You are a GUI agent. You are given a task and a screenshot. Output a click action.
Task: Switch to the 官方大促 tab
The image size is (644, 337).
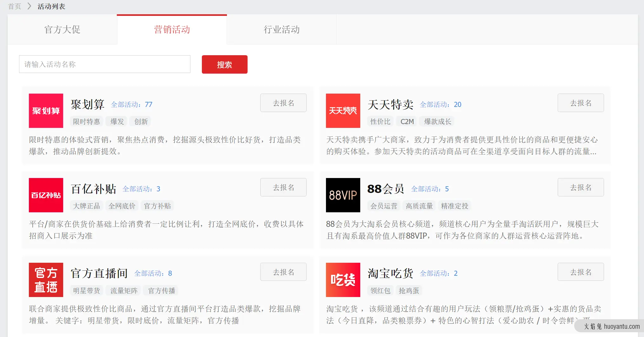point(62,30)
